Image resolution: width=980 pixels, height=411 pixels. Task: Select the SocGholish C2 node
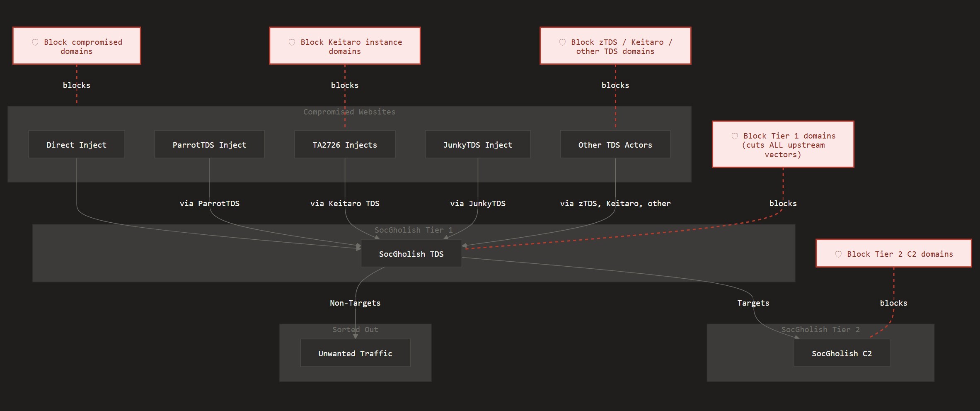tap(842, 353)
